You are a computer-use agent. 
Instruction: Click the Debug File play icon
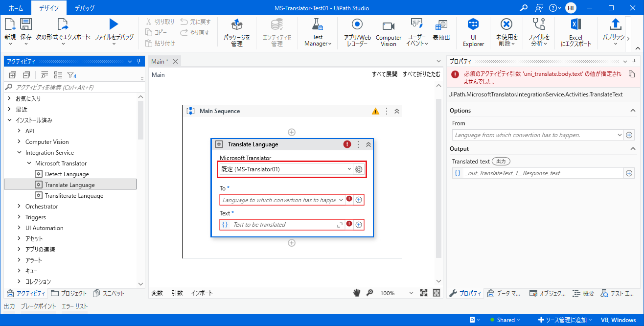tap(114, 24)
